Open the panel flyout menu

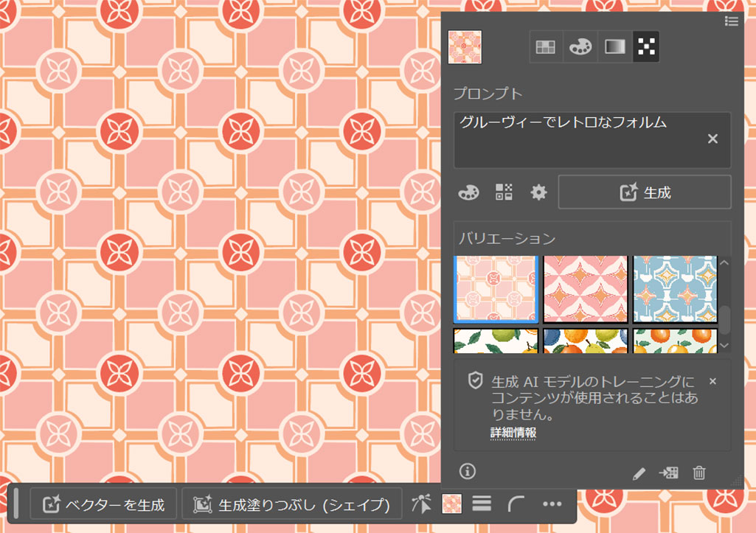732,21
